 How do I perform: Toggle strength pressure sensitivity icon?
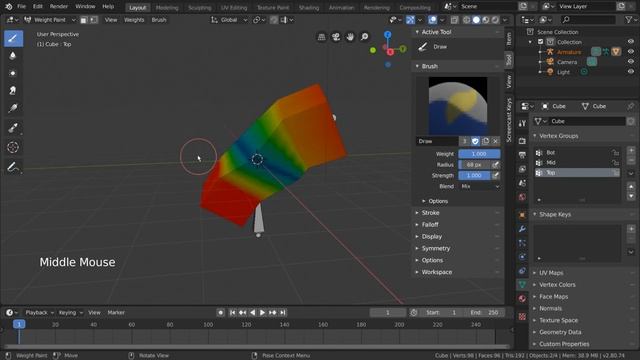pos(496,176)
